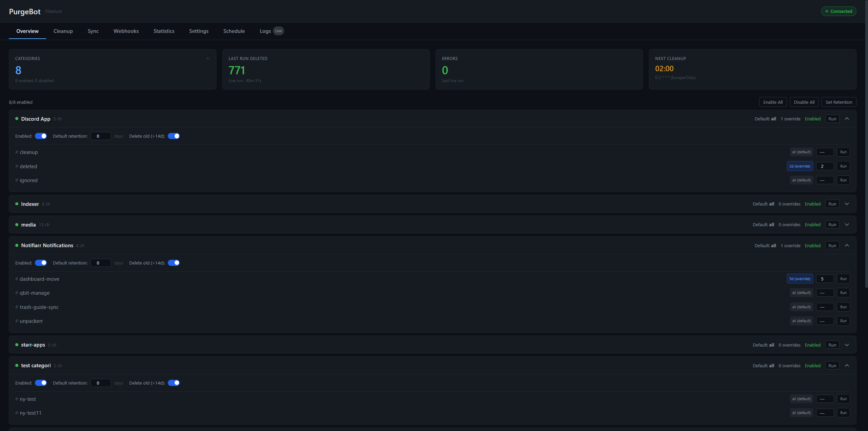Viewport: 868px width, 431px height.
Task: Click the green status dot for Discord App
Action: tap(17, 119)
